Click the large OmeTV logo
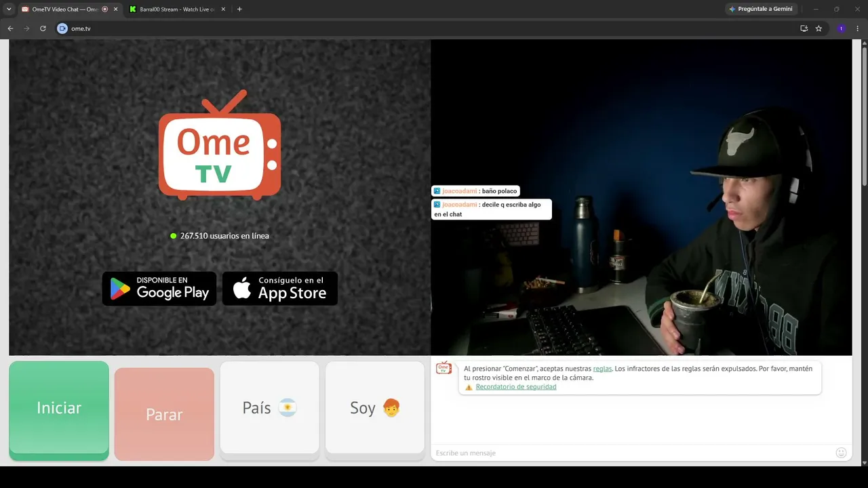 point(220,145)
